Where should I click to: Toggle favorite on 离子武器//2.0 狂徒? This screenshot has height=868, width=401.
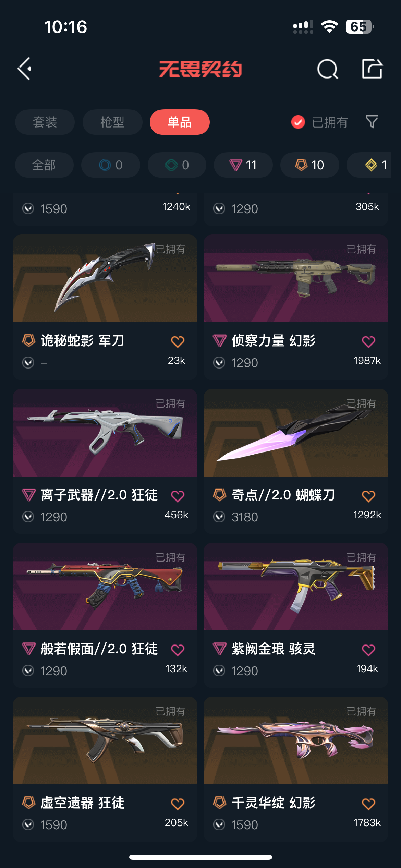(x=178, y=496)
